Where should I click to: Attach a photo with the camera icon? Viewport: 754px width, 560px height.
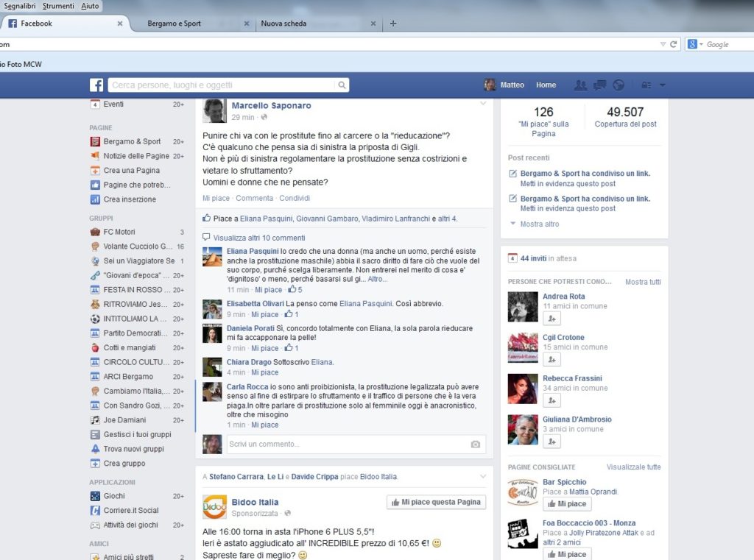point(476,444)
